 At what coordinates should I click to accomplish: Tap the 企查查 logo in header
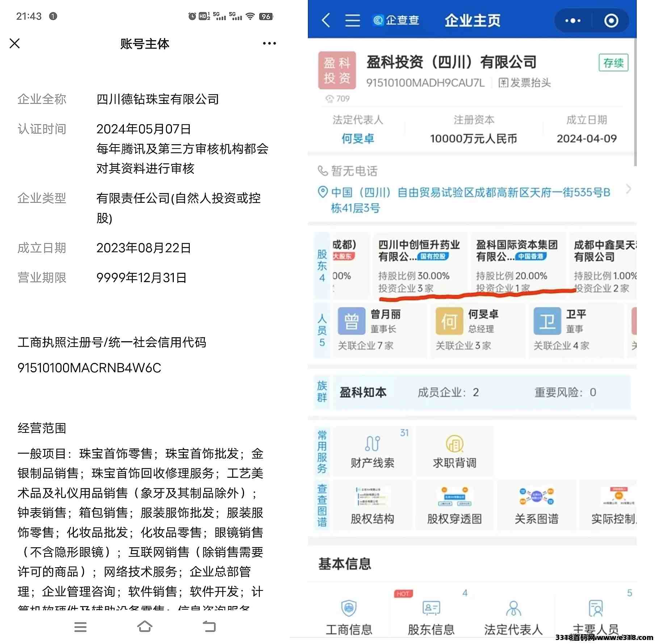click(x=396, y=20)
